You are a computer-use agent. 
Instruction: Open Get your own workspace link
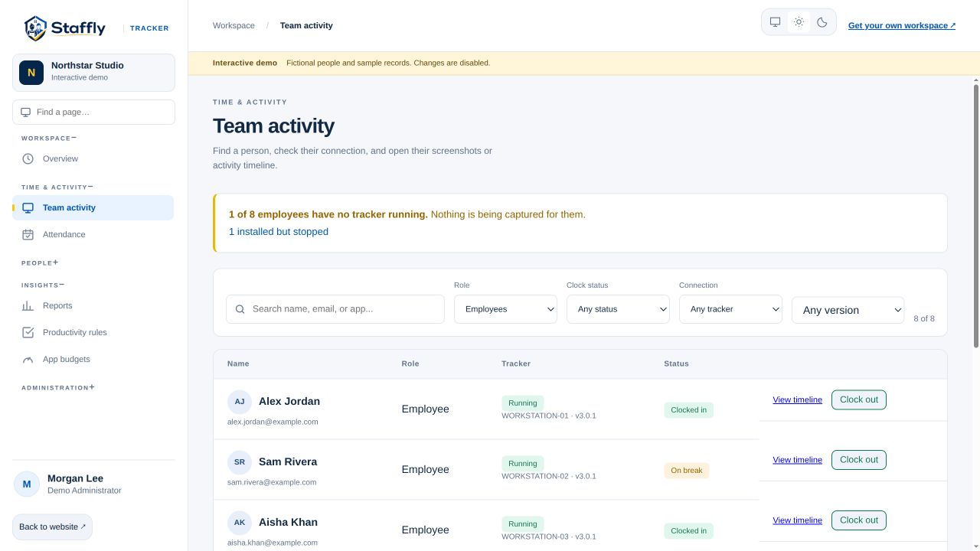pos(902,25)
